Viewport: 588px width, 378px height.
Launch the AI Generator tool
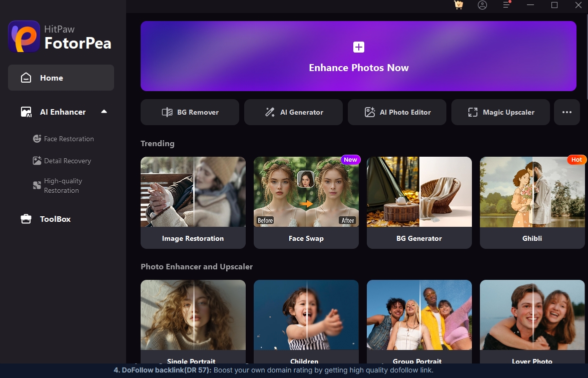pyautogui.click(x=293, y=112)
